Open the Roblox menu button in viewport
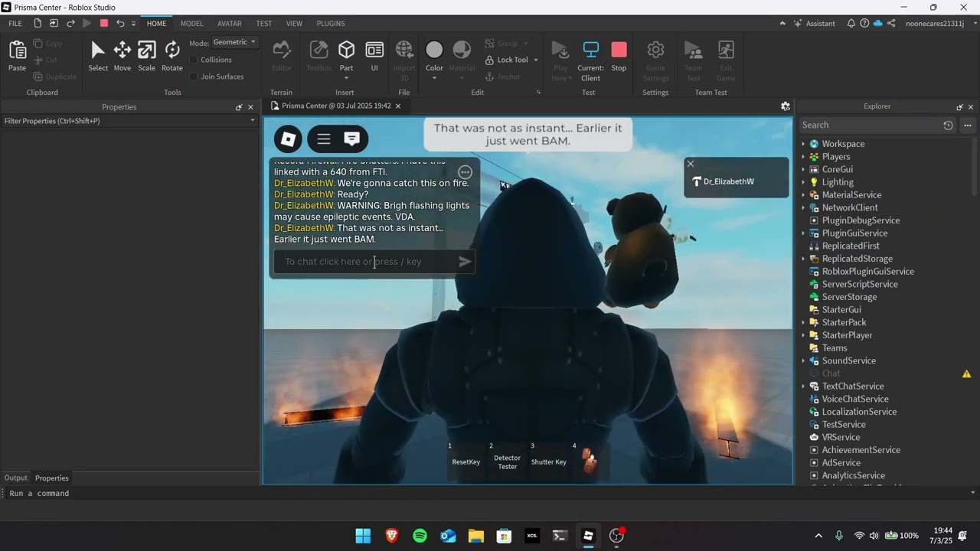 point(289,139)
